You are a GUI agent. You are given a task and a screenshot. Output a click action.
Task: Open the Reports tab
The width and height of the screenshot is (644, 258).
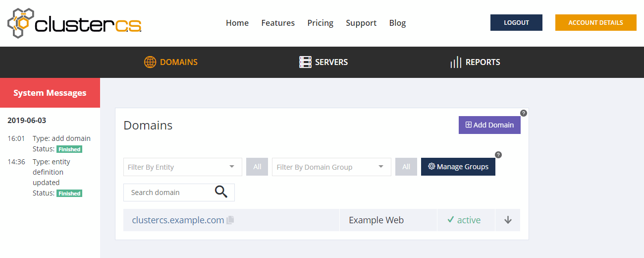point(475,62)
